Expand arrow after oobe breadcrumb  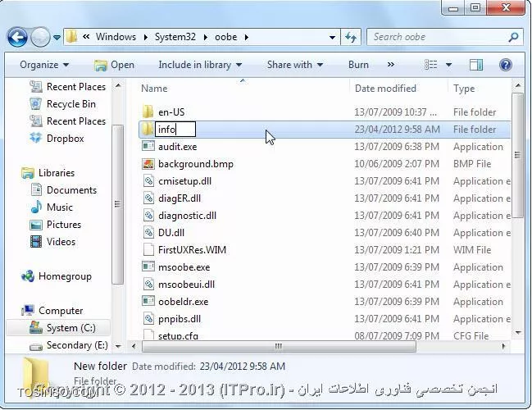pyautogui.click(x=246, y=37)
